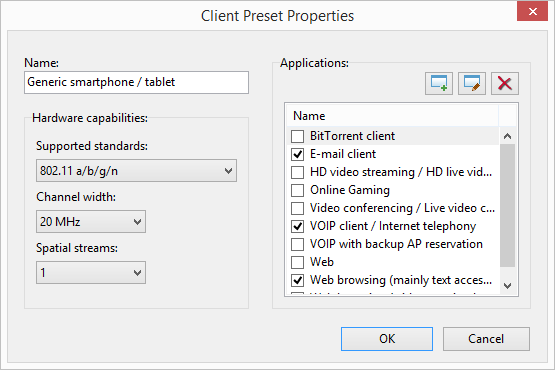
Task: Tick the HD video streaming checkbox
Action: (297, 172)
